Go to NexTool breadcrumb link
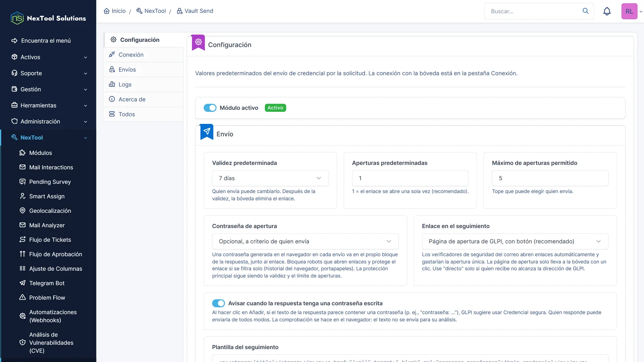 [x=151, y=11]
